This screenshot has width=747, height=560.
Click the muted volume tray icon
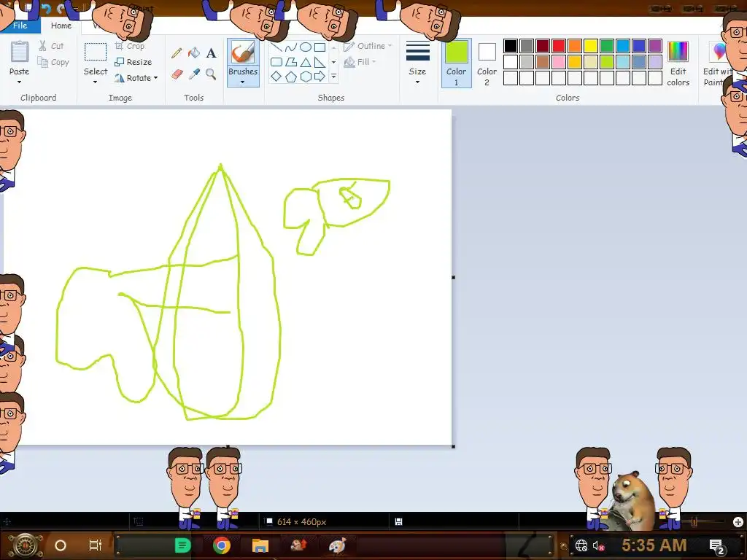point(598,545)
